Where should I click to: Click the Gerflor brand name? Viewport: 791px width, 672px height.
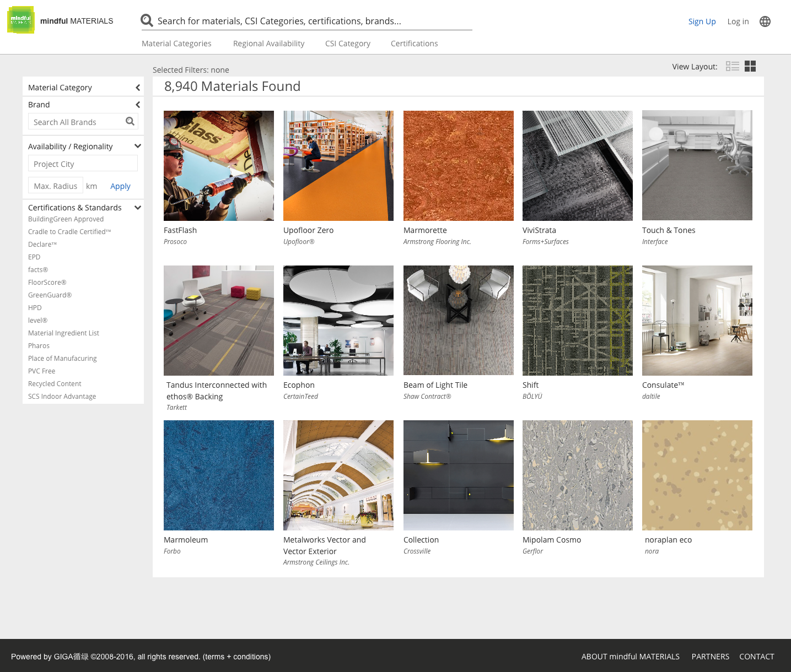(x=532, y=551)
